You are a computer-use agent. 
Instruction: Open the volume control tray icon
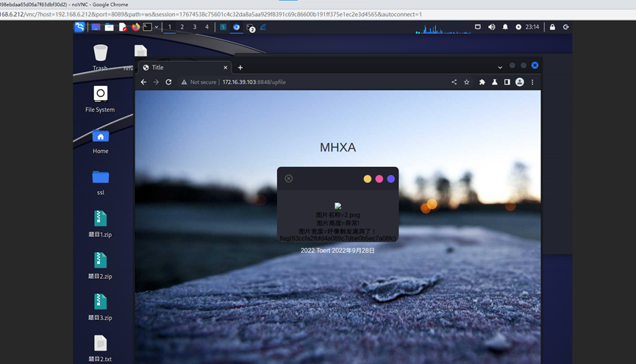click(492, 27)
